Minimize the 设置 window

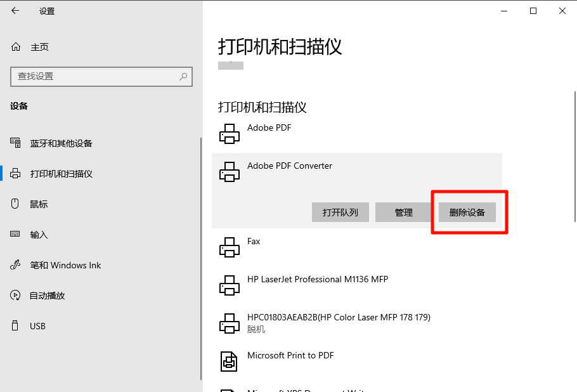click(x=504, y=11)
